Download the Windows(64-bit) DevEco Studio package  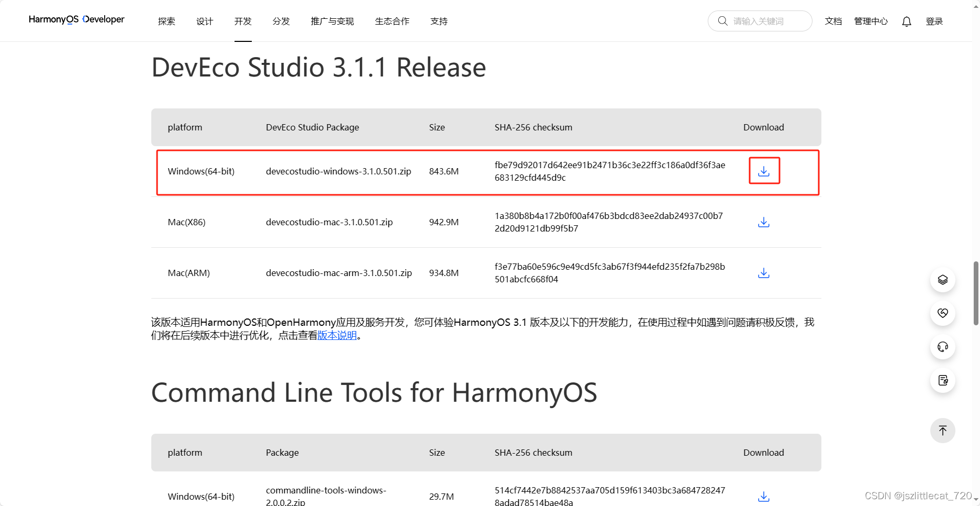pyautogui.click(x=764, y=171)
